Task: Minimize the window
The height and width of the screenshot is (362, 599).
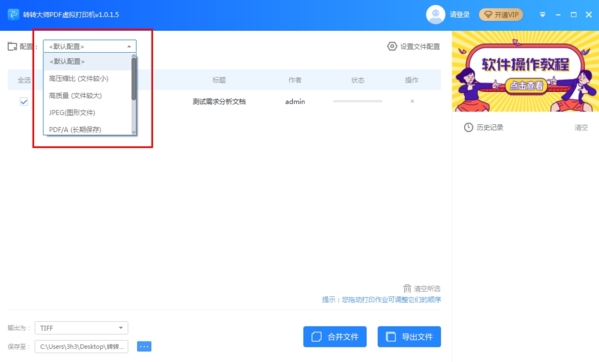Action: click(558, 15)
